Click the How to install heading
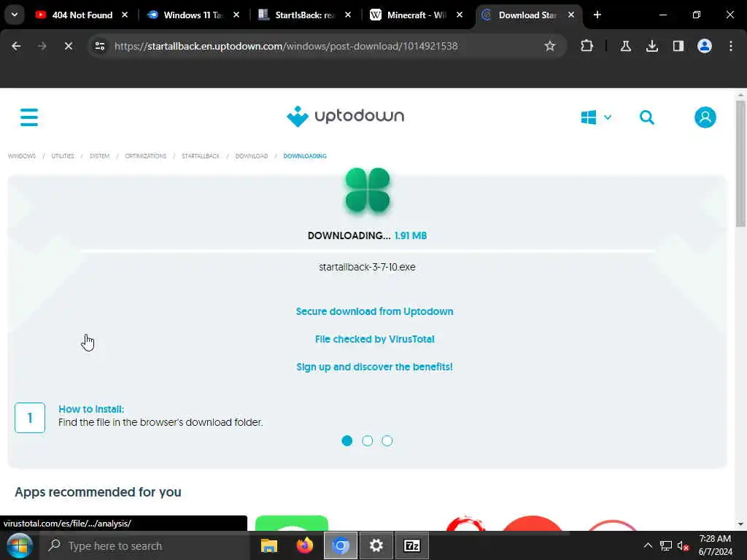The image size is (747, 560). point(91,409)
